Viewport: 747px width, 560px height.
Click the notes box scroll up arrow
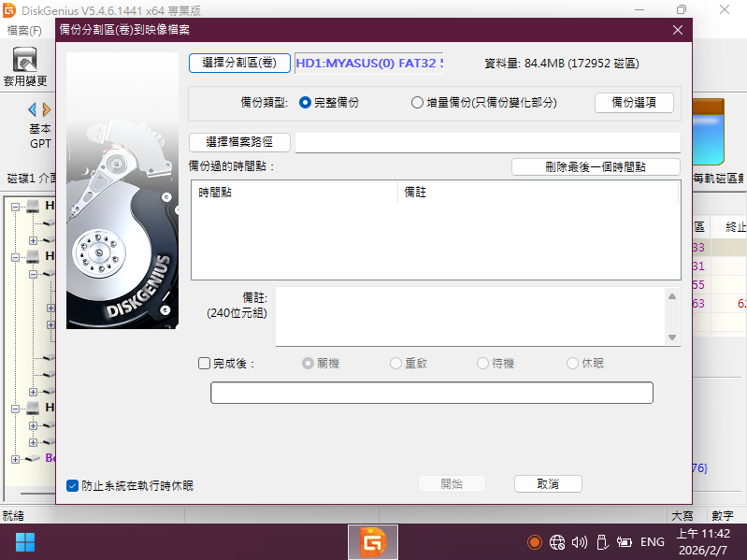coord(672,296)
